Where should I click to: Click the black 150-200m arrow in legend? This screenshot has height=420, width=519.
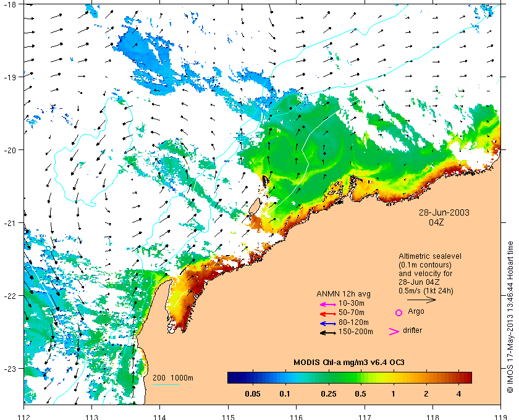328,333
